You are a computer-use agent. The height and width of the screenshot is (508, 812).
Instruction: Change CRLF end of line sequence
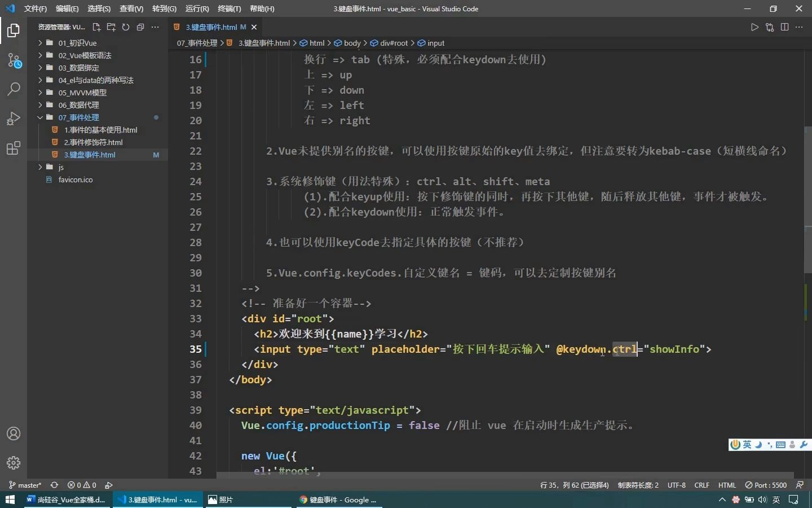[x=702, y=485]
